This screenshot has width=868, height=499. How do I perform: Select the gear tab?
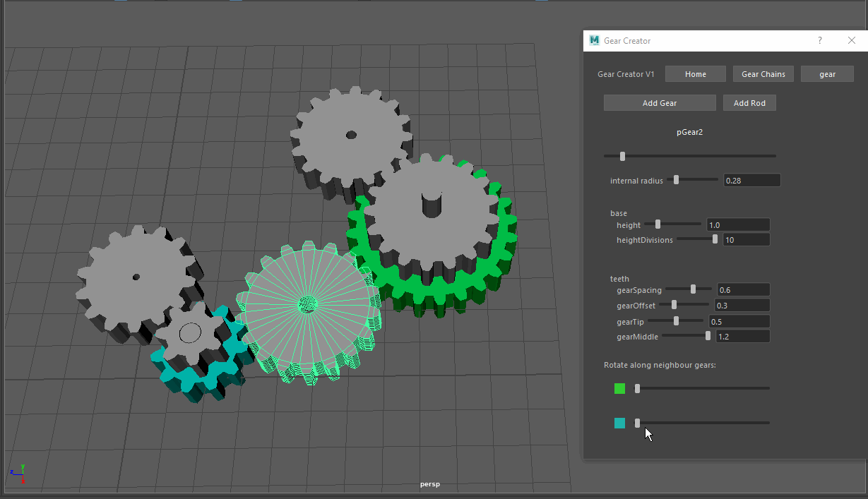(x=826, y=73)
